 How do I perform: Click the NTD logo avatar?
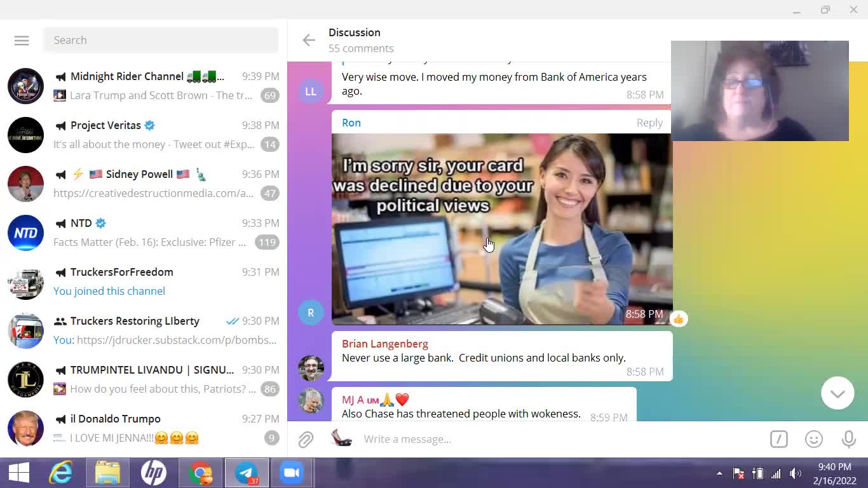pyautogui.click(x=25, y=233)
